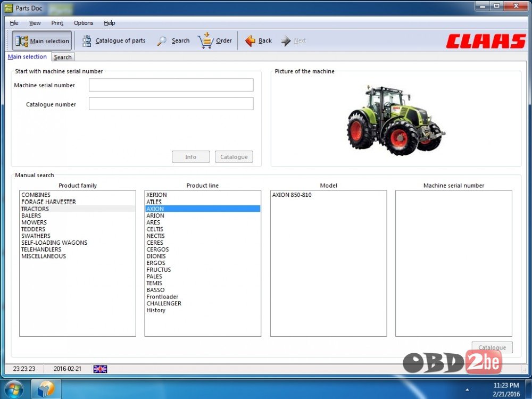
Task: Click the CLAAS logo
Action: click(x=486, y=41)
